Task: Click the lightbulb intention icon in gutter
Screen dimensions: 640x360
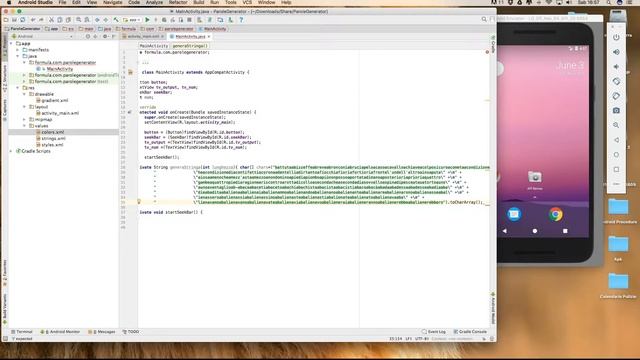Action: (x=139, y=202)
